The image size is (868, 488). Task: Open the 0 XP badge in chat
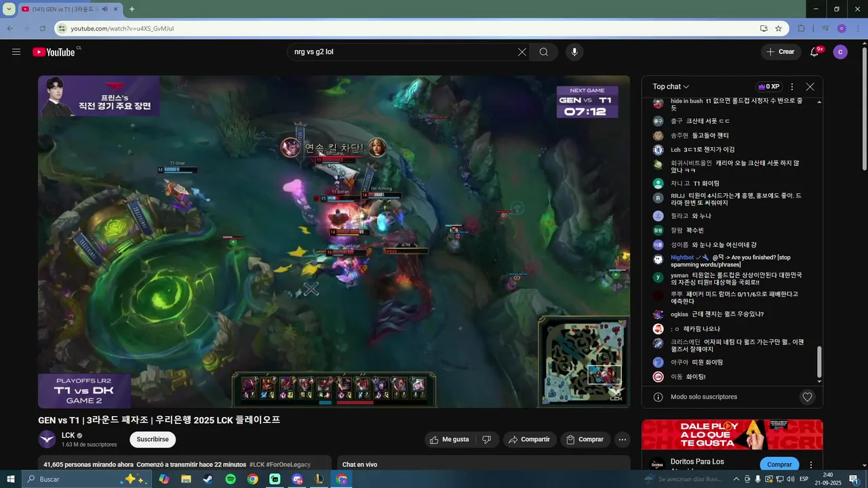click(x=769, y=87)
